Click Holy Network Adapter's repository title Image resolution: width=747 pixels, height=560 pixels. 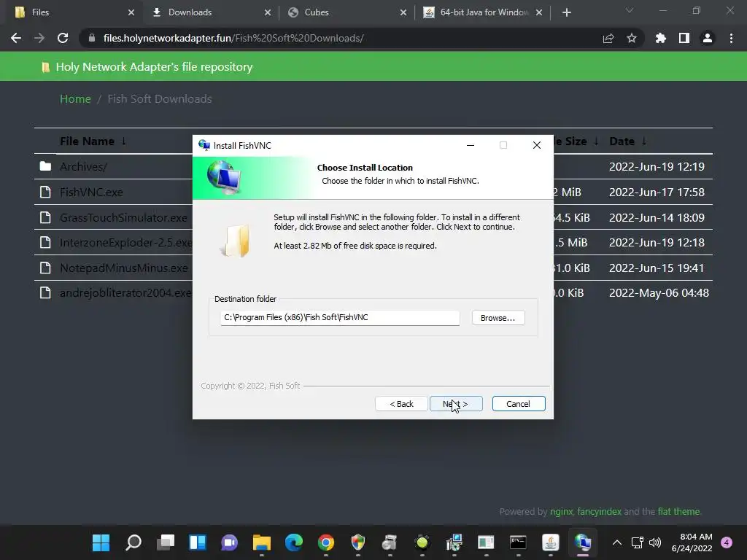154,66
